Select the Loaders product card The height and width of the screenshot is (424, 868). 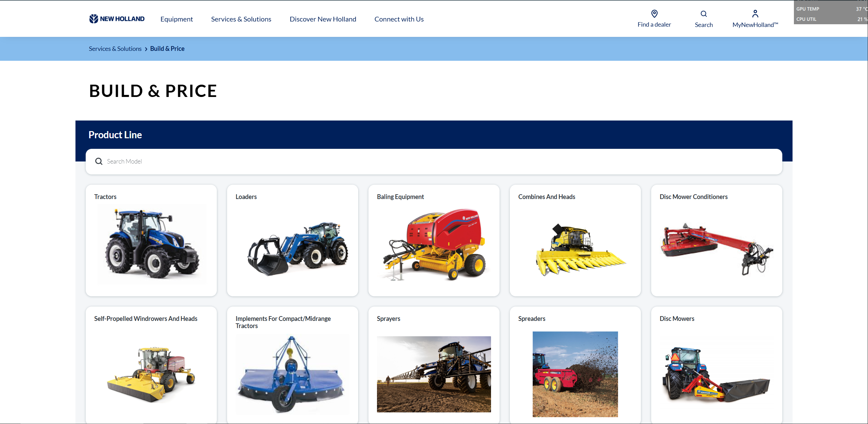293,240
